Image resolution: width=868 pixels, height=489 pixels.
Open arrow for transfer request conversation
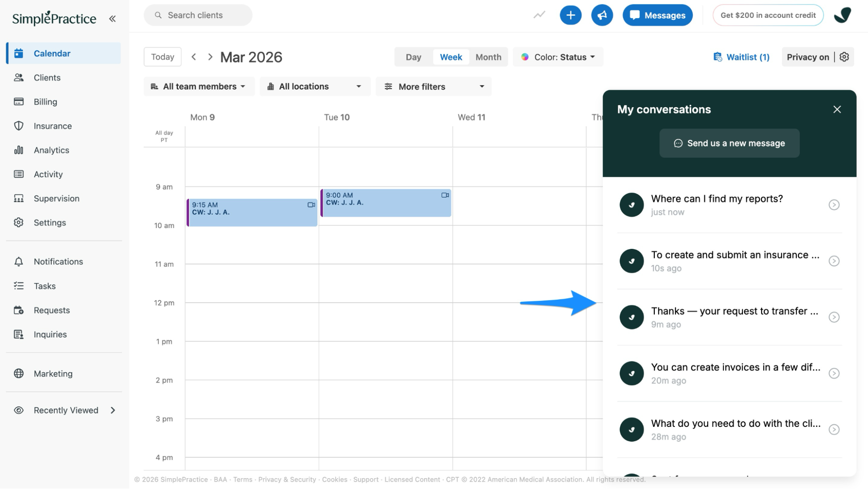834,317
